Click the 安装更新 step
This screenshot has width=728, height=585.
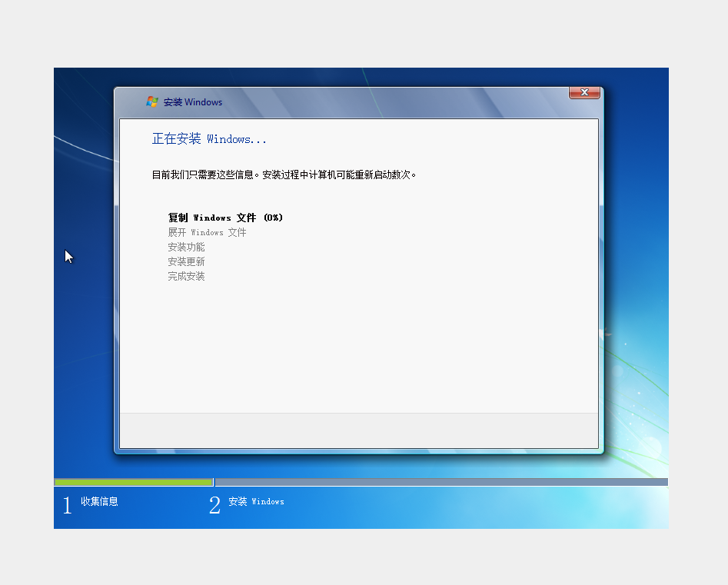coord(186,261)
